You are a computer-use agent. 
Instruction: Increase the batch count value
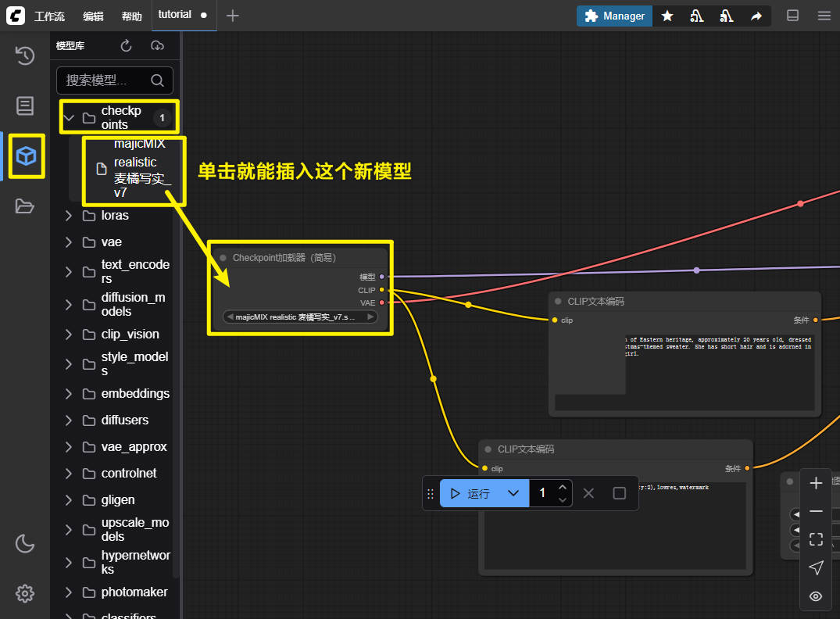(x=563, y=487)
